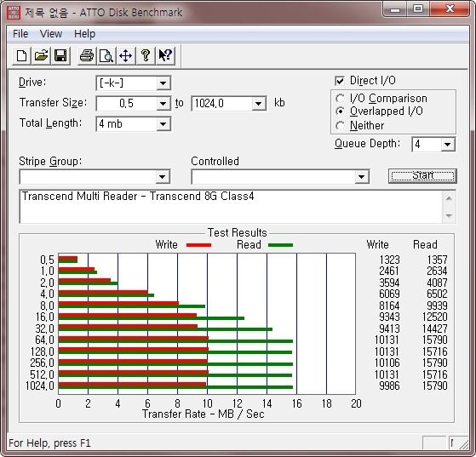This screenshot has width=476, height=457.
Task: Click write value 1323 in results
Action: pyautogui.click(x=389, y=260)
